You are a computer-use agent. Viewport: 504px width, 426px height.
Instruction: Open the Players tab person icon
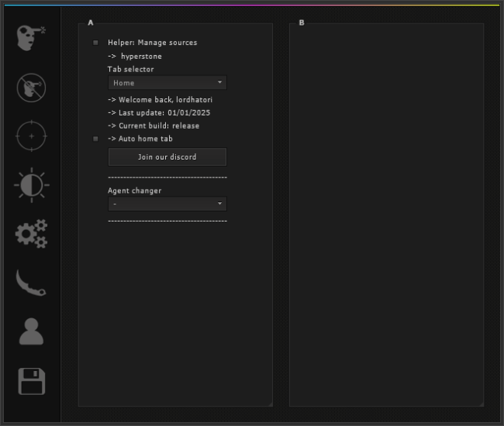point(31,332)
